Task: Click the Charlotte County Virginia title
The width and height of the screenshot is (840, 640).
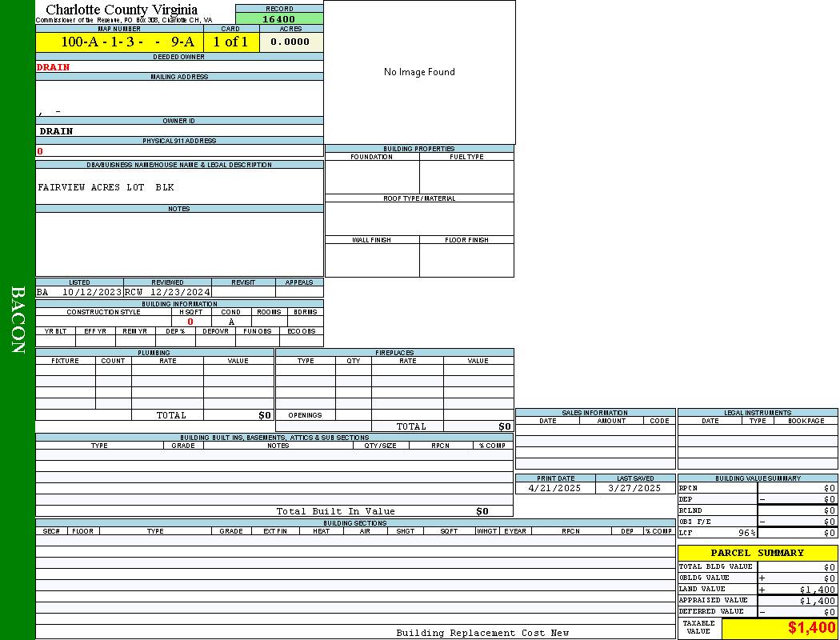Action: coord(122,10)
